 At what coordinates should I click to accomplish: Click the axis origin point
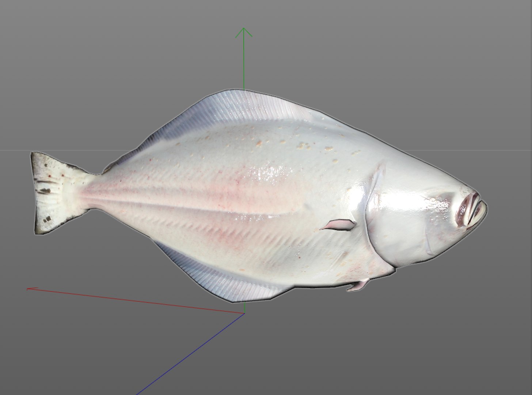click(244, 313)
